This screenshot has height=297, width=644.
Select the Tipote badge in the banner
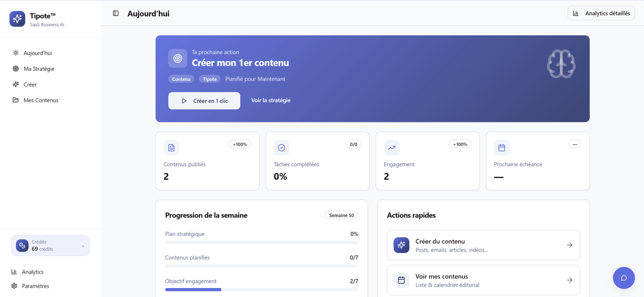[x=210, y=79]
